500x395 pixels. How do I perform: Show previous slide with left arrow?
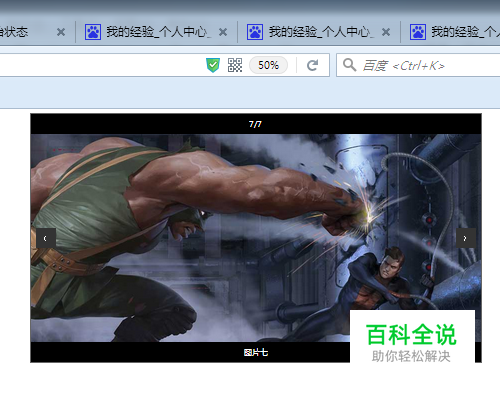[46, 238]
